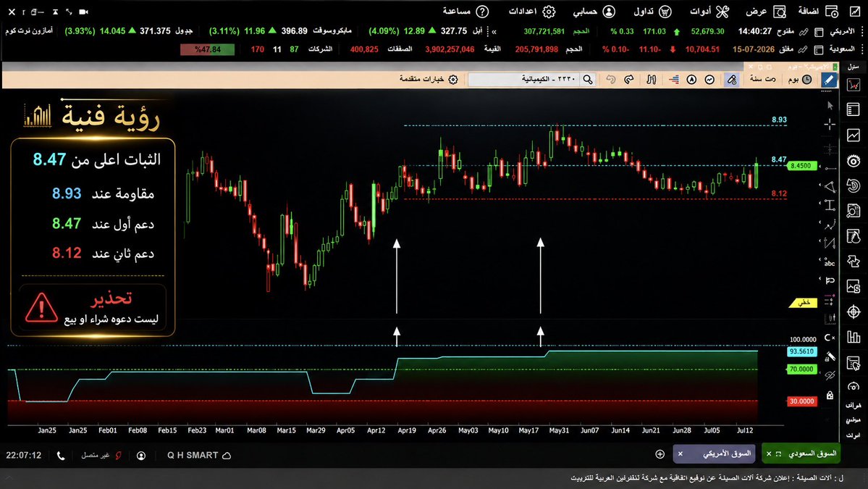Click the circled arrow indicator icon
Viewport: 868px width, 489px height.
[x=691, y=80]
